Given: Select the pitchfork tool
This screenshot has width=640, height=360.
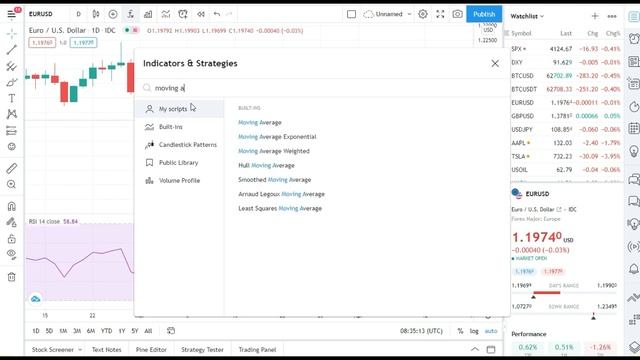Looking at the screenshot, I should [11, 66].
